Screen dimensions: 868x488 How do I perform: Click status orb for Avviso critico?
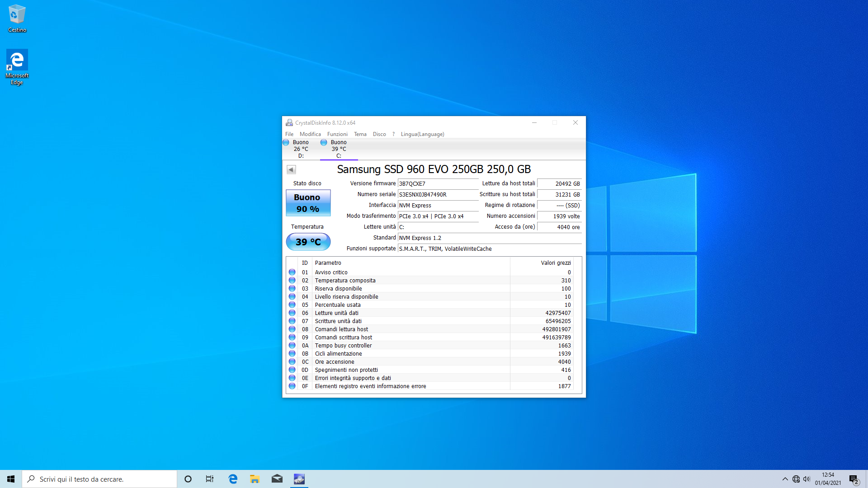click(x=292, y=272)
